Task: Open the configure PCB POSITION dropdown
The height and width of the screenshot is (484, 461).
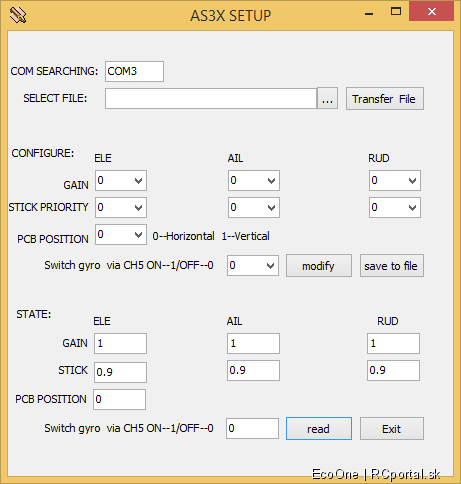Action: pos(121,235)
